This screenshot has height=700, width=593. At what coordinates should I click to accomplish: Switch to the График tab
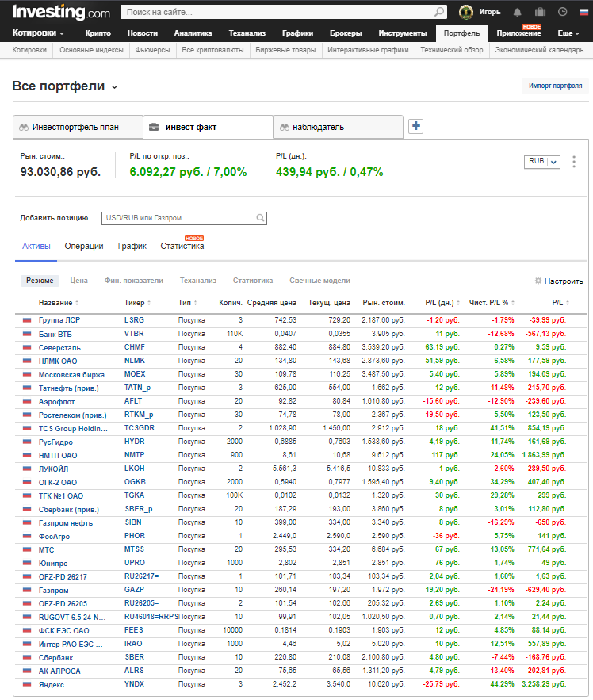(x=132, y=246)
